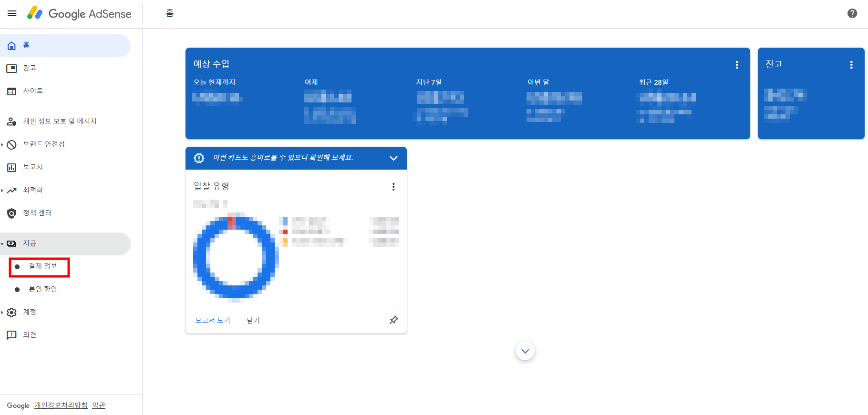Click the 잔고 card title
The image size is (868, 415).
coord(774,64)
